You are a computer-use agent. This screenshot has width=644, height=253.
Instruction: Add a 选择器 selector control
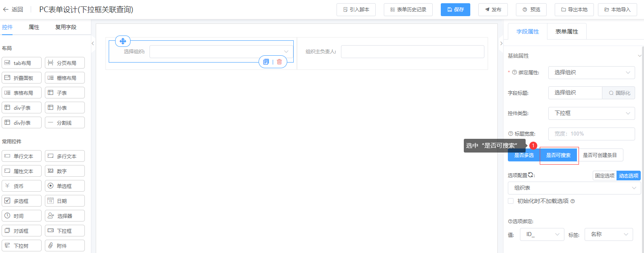click(x=65, y=216)
